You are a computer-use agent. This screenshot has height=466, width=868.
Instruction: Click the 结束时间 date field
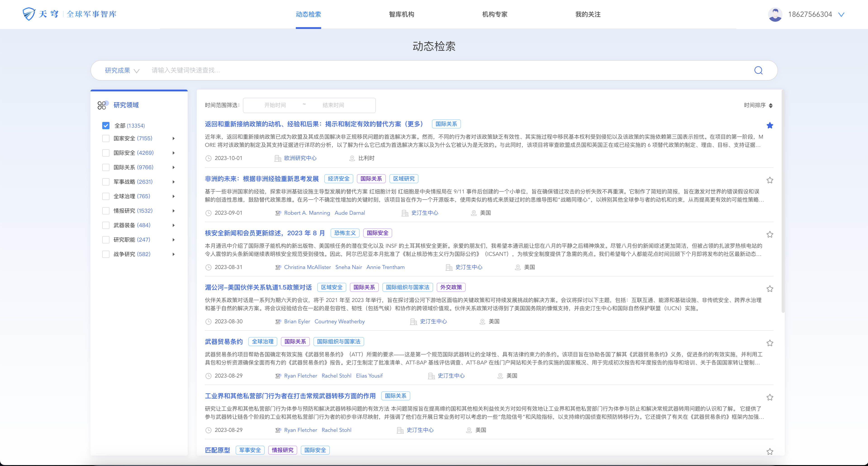coord(333,105)
